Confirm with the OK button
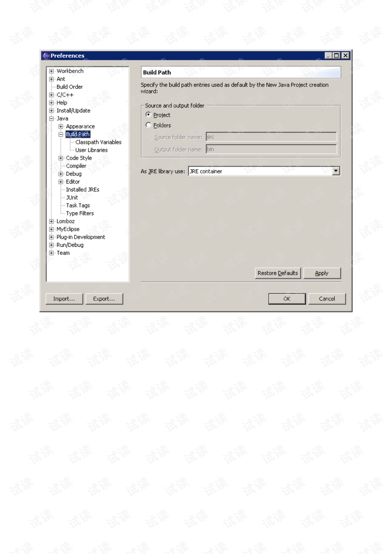This screenshot has height=554, width=392. tap(287, 299)
